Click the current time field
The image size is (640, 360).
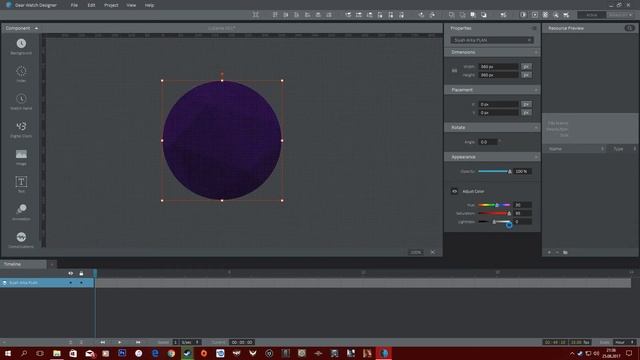coord(242,342)
